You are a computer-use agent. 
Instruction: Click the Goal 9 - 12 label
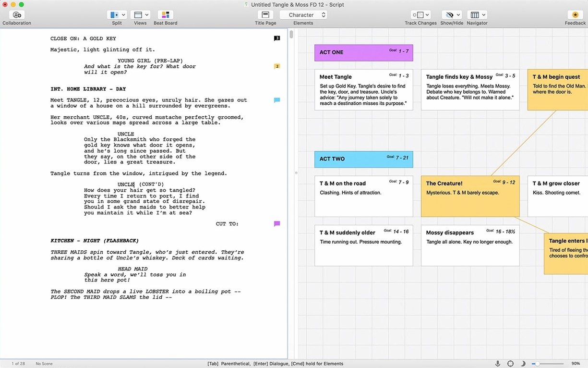click(x=504, y=182)
